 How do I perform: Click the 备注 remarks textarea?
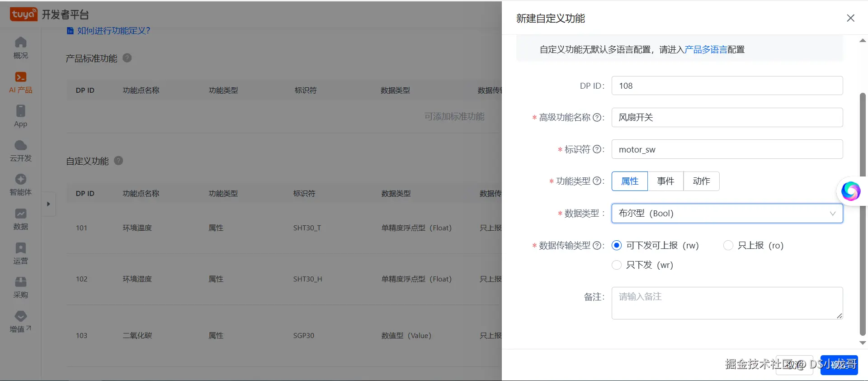pyautogui.click(x=727, y=303)
